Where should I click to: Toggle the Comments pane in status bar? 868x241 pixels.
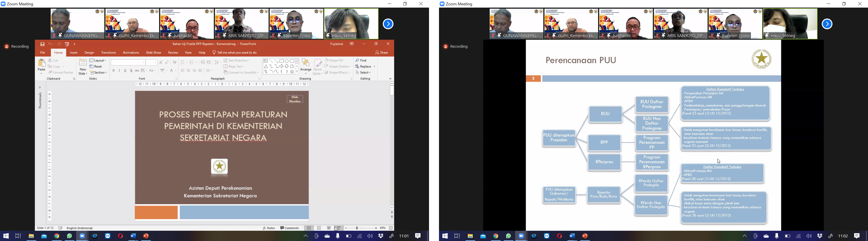290,228
